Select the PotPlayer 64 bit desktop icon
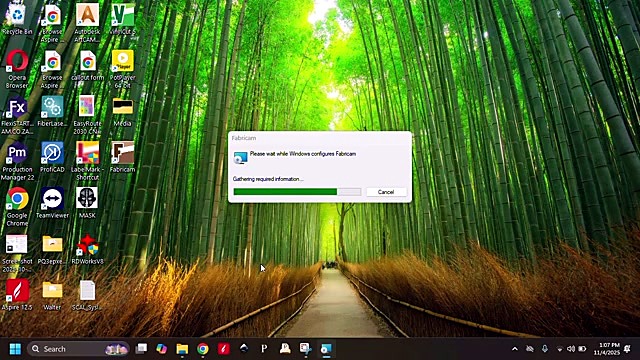Image resolution: width=640 pixels, height=360 pixels. click(122, 69)
